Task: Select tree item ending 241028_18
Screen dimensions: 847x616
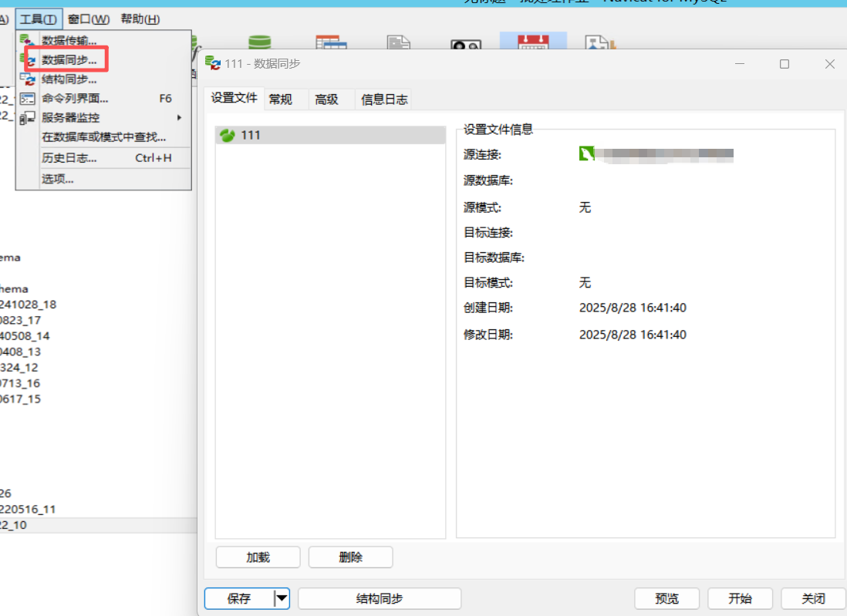Action: (28, 305)
